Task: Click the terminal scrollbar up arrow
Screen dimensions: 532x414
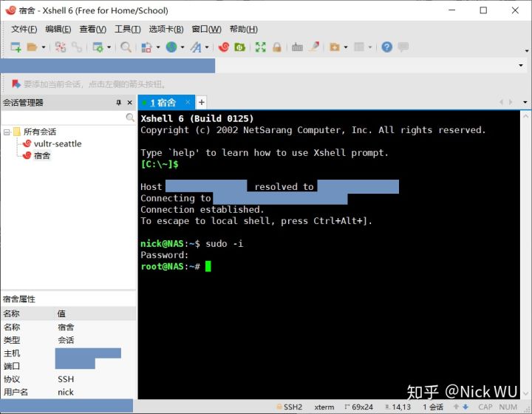Action: 525,116
